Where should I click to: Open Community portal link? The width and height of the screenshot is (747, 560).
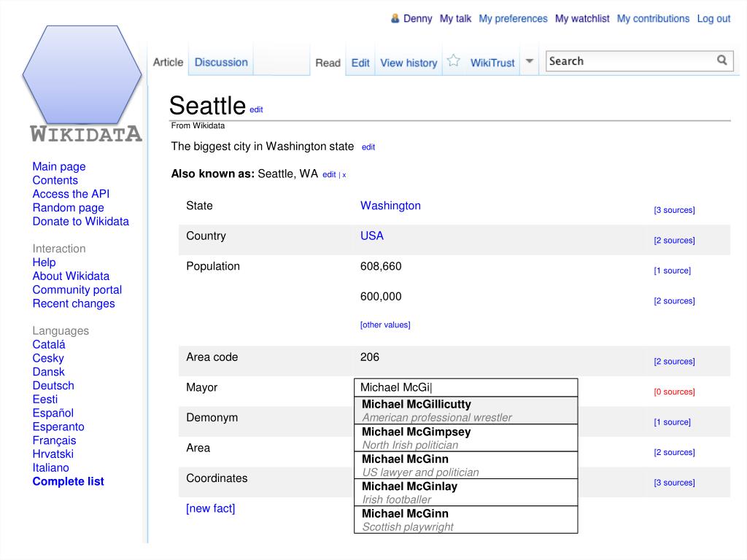coord(77,290)
